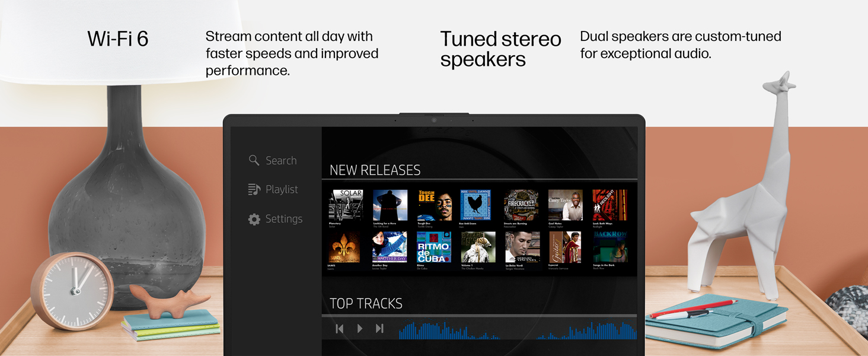Open the Settings menu item
This screenshot has width=868, height=356.
point(275,219)
